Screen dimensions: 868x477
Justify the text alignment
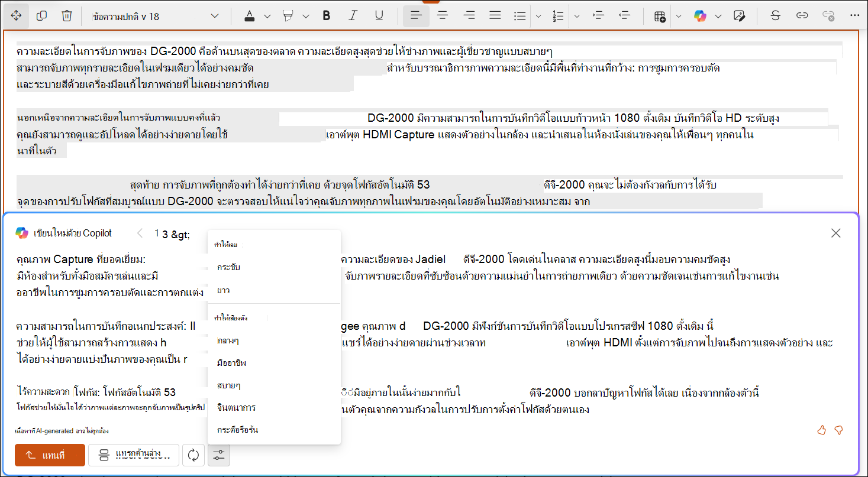(495, 16)
